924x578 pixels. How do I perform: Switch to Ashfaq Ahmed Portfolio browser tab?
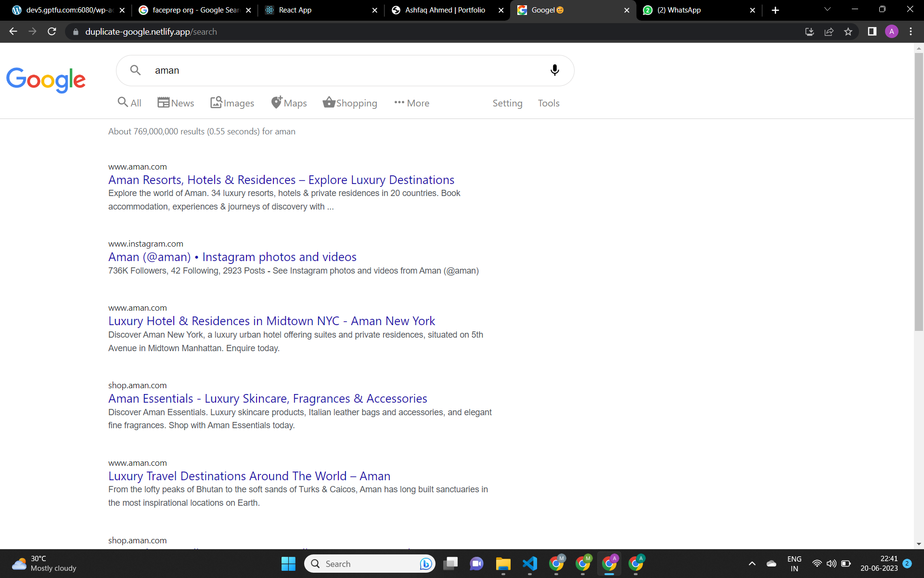coord(447,10)
